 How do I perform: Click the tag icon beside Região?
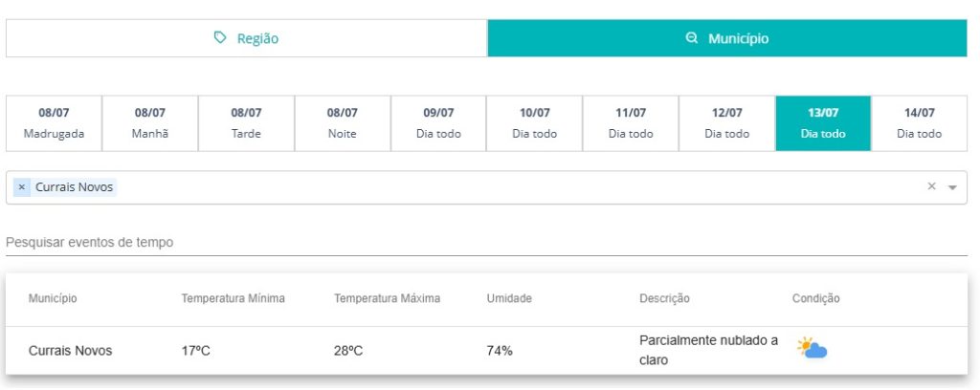[x=220, y=38]
